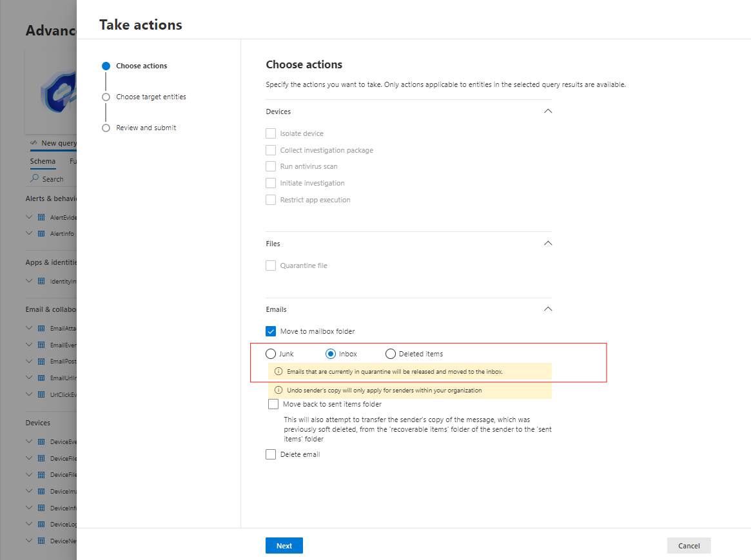Cancel the Take actions dialog
Screen dimensions: 751x560
(x=688, y=546)
